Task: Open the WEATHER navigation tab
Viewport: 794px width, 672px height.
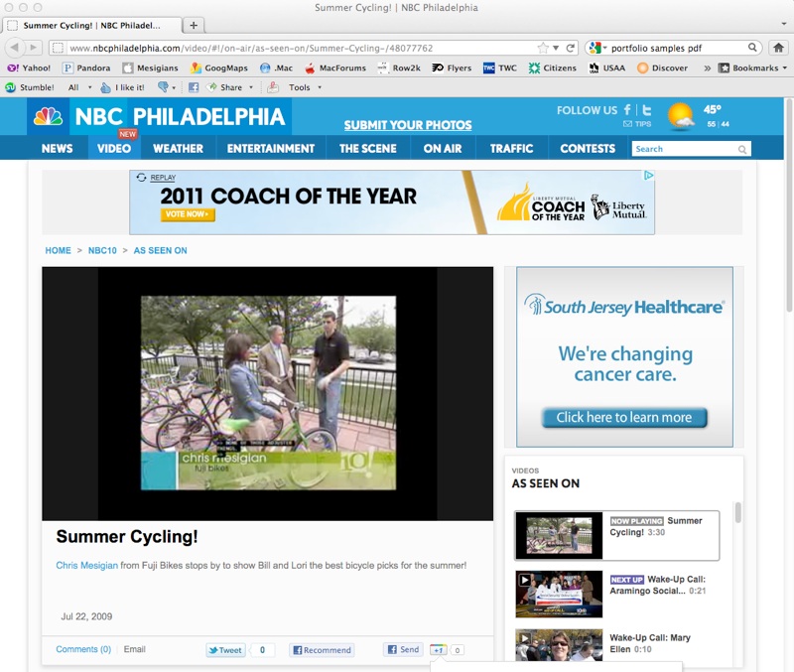Action: [178, 148]
